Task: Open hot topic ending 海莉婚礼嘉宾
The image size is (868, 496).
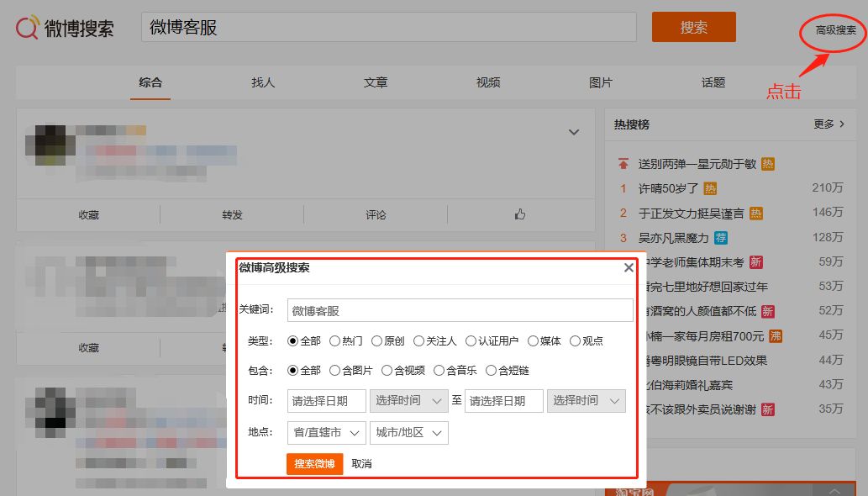Action: (x=689, y=385)
